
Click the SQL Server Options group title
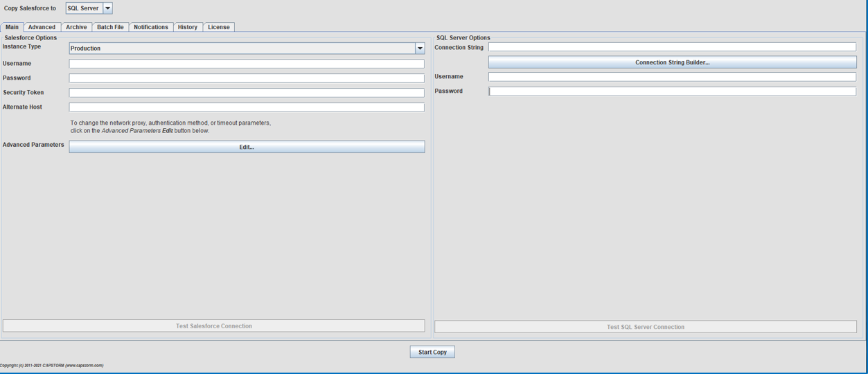463,37
